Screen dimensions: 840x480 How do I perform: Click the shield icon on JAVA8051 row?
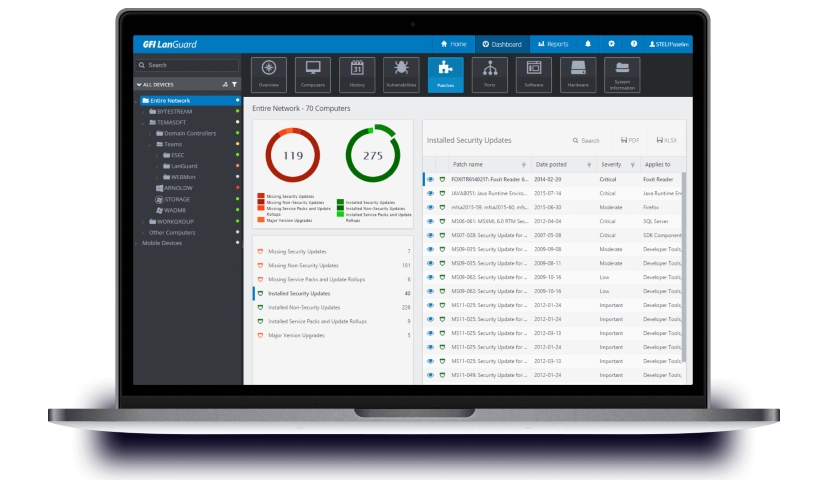[x=442, y=193]
